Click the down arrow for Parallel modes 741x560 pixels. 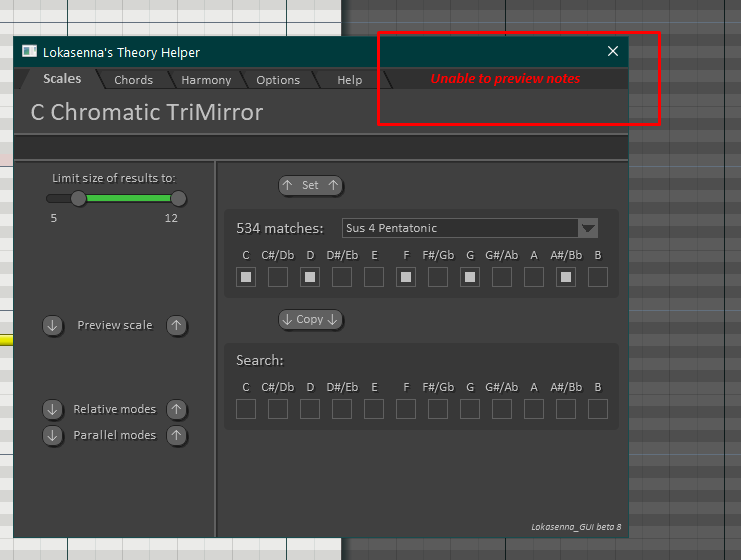53,435
